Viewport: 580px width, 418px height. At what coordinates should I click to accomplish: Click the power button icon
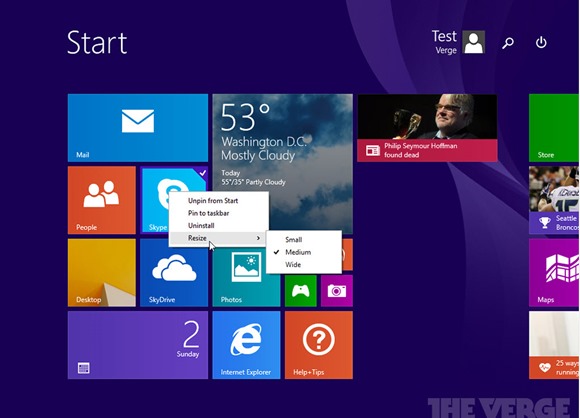(541, 43)
